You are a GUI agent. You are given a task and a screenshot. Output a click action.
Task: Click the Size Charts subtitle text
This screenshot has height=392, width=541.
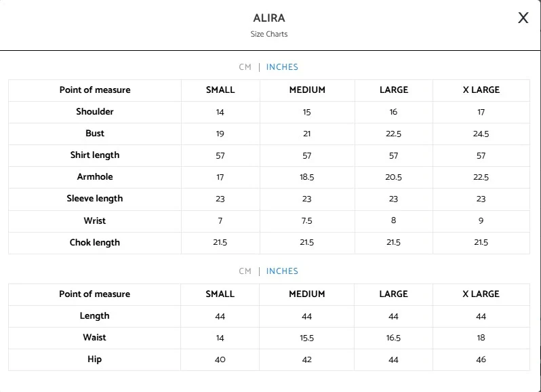click(x=269, y=34)
